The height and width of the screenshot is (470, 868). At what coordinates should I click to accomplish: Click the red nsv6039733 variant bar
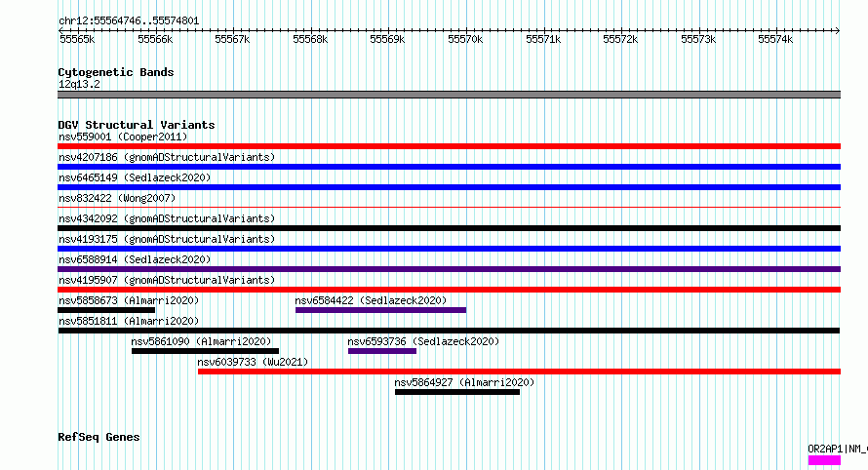(x=519, y=372)
